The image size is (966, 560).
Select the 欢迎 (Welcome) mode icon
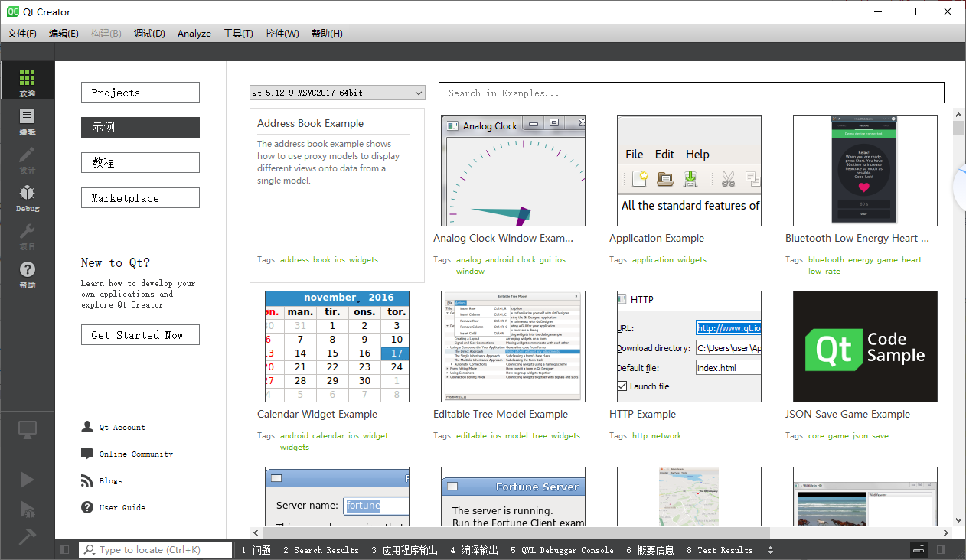click(x=27, y=80)
